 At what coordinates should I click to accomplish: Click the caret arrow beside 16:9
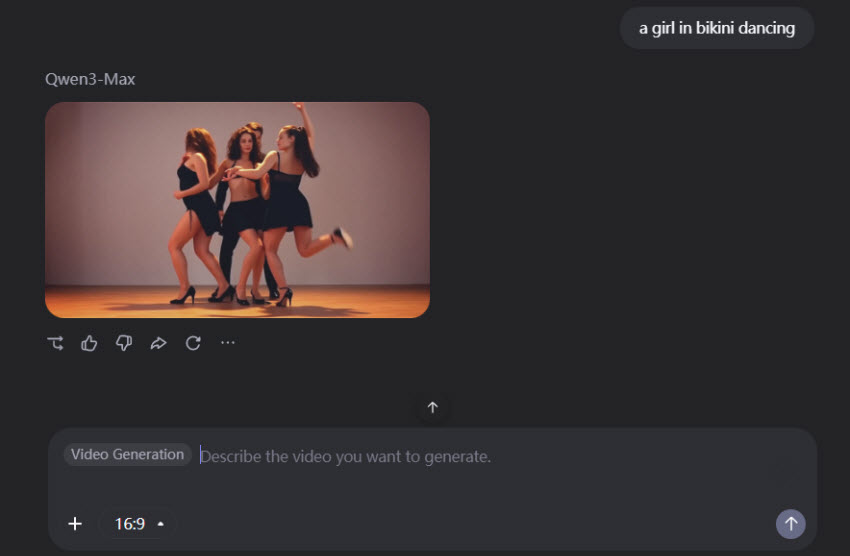[161, 524]
